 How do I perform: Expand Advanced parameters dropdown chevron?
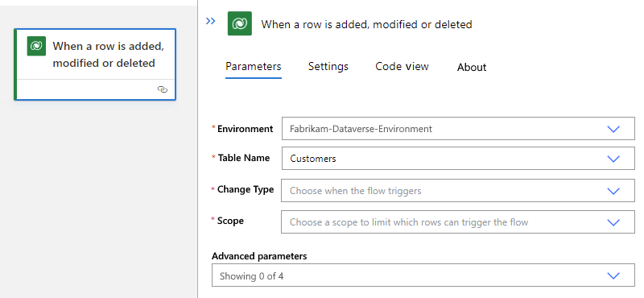click(x=613, y=275)
